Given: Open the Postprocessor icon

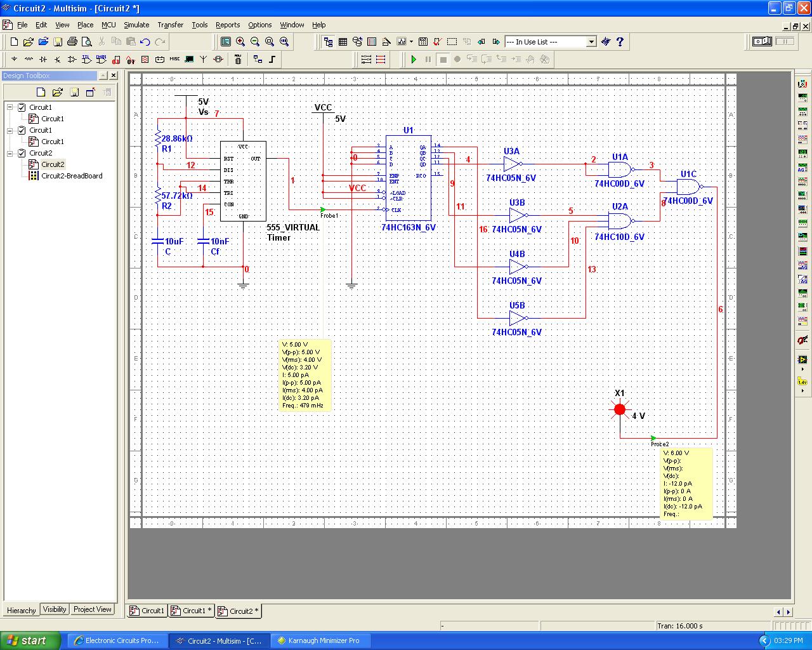Looking at the screenshot, I should point(422,42).
